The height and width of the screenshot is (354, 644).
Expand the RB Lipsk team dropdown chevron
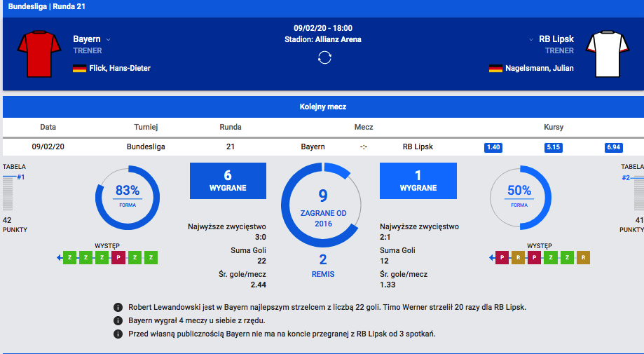click(x=531, y=40)
